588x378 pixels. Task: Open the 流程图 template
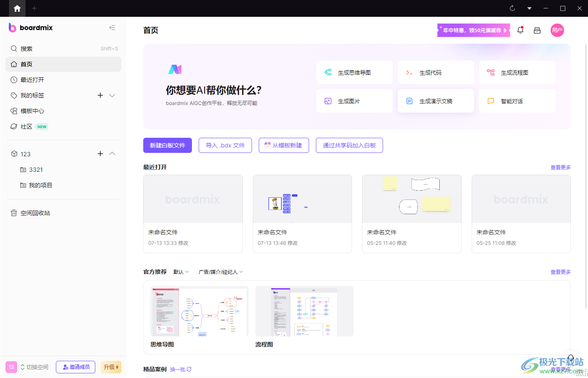304,317
